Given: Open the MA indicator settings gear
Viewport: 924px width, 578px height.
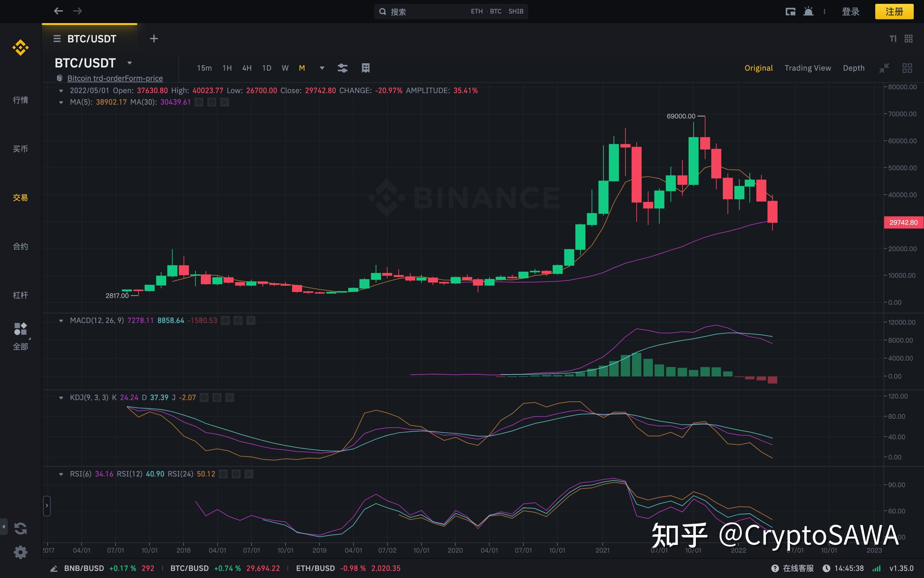Looking at the screenshot, I should click(x=212, y=102).
